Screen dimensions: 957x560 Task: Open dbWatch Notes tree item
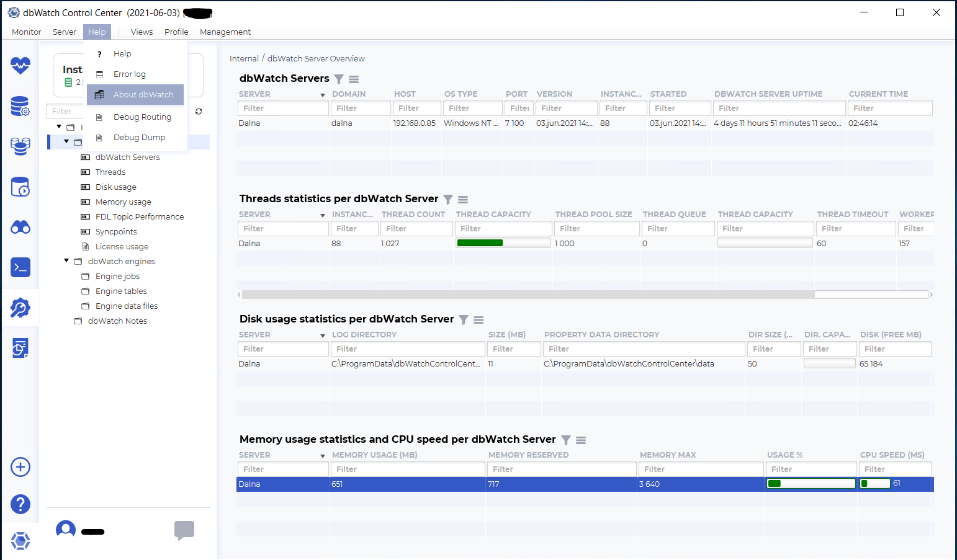tap(117, 321)
